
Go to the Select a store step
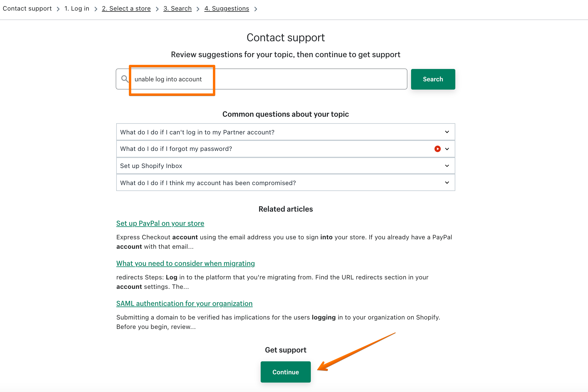pyautogui.click(x=126, y=9)
